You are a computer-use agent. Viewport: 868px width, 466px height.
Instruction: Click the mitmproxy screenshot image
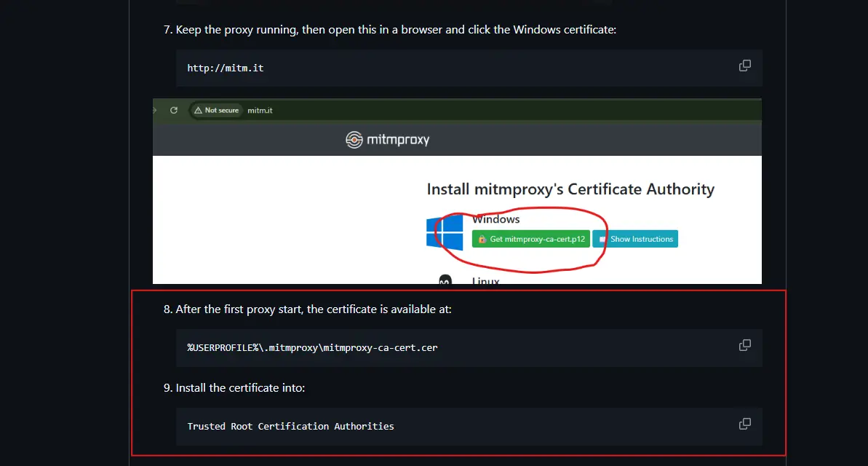pyautogui.click(x=457, y=191)
